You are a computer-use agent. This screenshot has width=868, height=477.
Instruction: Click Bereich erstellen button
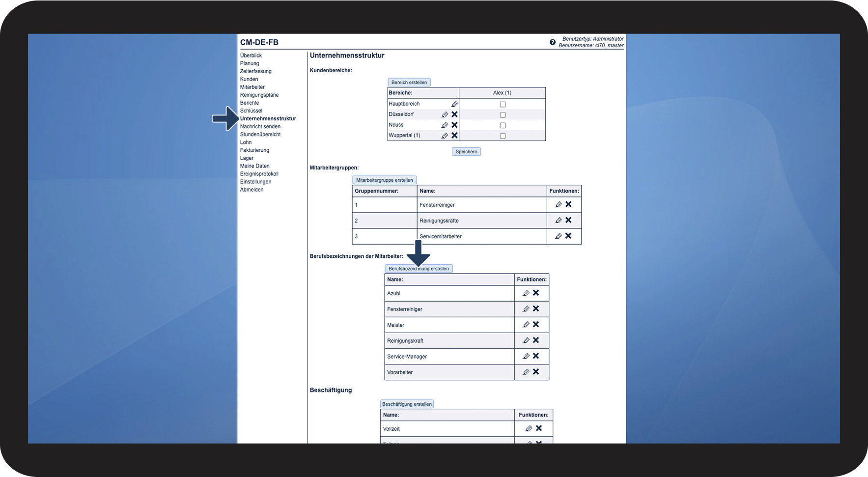coord(409,83)
